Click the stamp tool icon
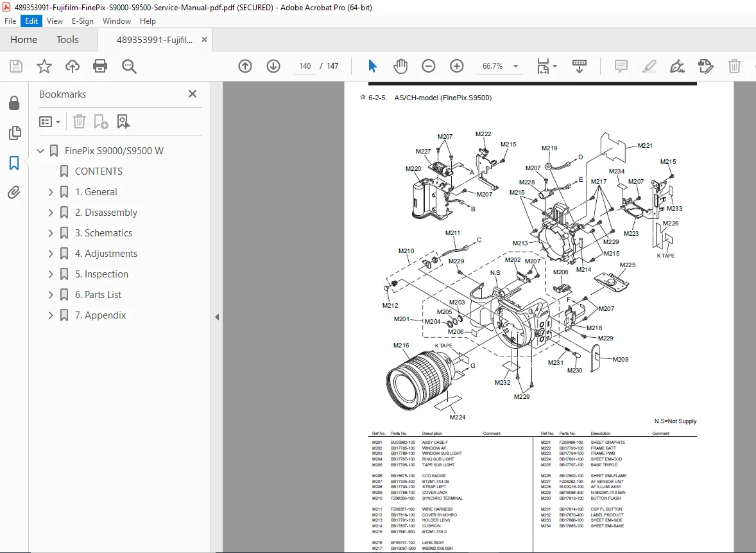The width and height of the screenshot is (756, 553). click(705, 66)
